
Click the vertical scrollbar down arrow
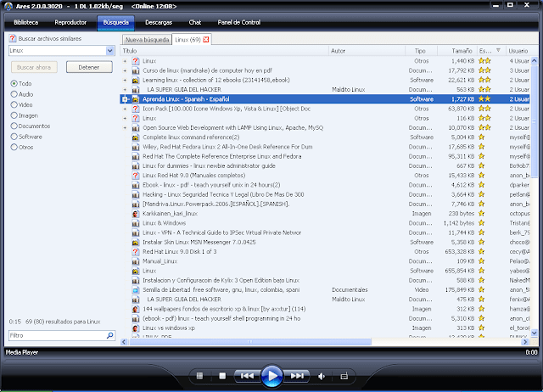tap(534, 333)
